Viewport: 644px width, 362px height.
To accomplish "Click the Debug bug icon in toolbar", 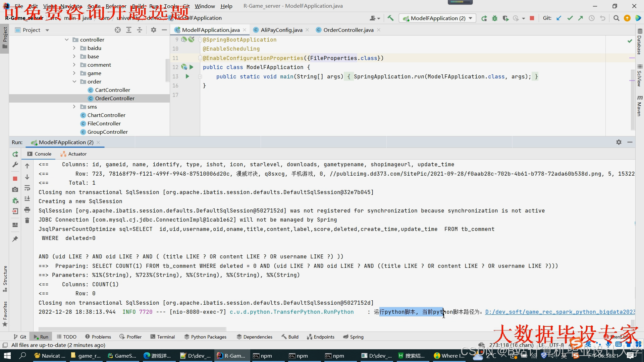I will click(x=495, y=18).
